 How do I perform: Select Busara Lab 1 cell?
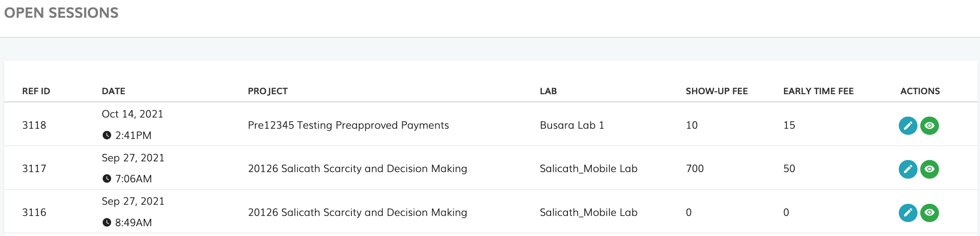click(x=572, y=125)
